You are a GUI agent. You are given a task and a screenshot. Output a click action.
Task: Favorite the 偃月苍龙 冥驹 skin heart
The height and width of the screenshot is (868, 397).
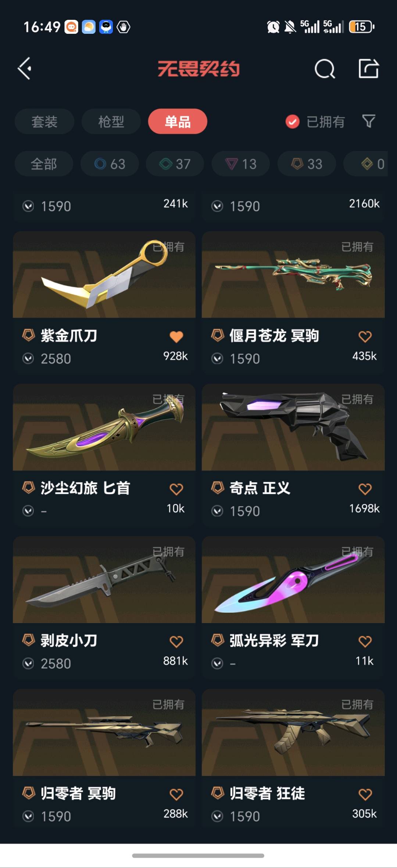click(365, 336)
